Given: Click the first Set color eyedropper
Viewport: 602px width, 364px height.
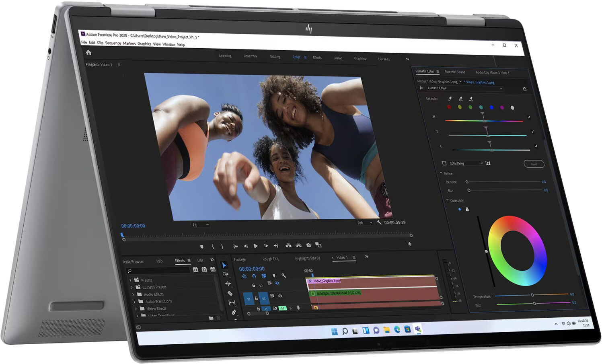Looking at the screenshot, I should click(450, 99).
